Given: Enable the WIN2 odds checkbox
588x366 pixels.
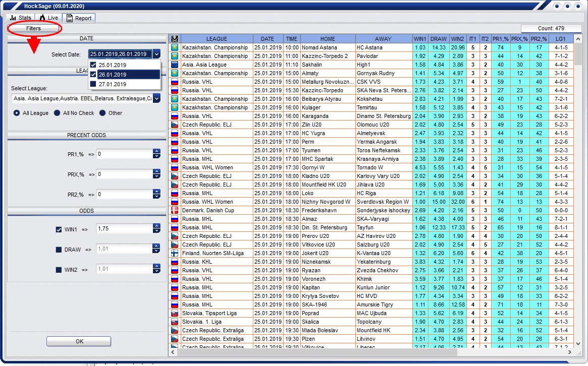Looking at the screenshot, I should click(x=59, y=270).
